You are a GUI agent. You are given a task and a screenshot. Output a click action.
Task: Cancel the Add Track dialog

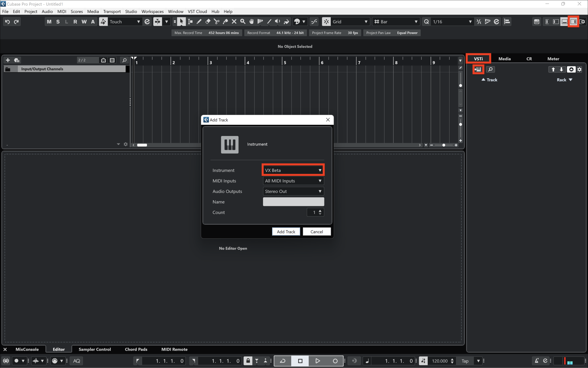pos(316,231)
